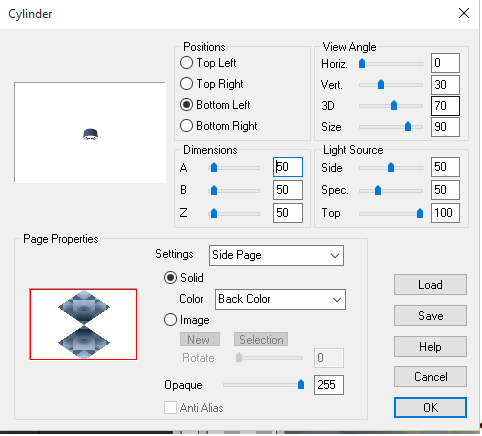Click the Horiz. view angle slider handle

362,63
